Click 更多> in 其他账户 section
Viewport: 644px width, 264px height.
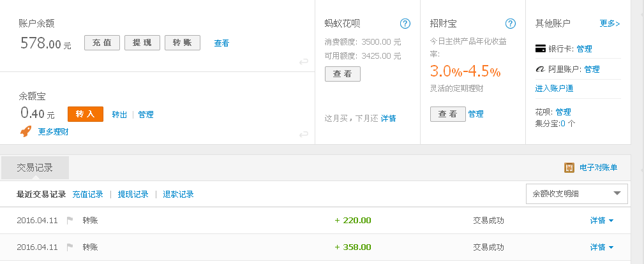pos(610,24)
